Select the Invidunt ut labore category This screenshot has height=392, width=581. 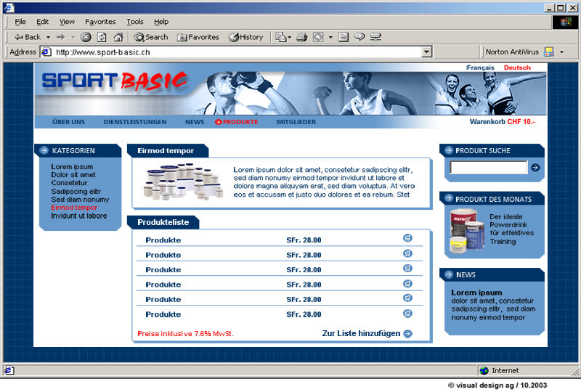pos(79,216)
